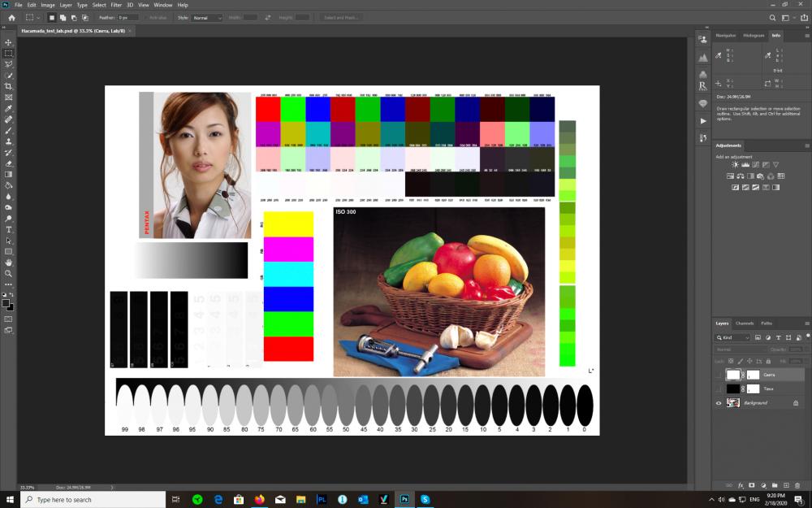Viewport: 812px width, 508px height.
Task: Click the fx layer style icon
Action: point(741,486)
